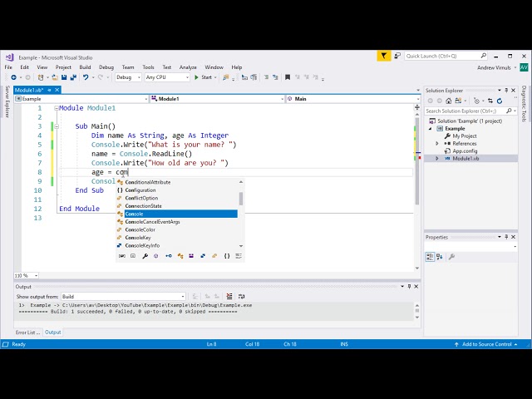Click the Save All toolbar icon
This screenshot has height=399, width=532.
[x=73, y=77]
